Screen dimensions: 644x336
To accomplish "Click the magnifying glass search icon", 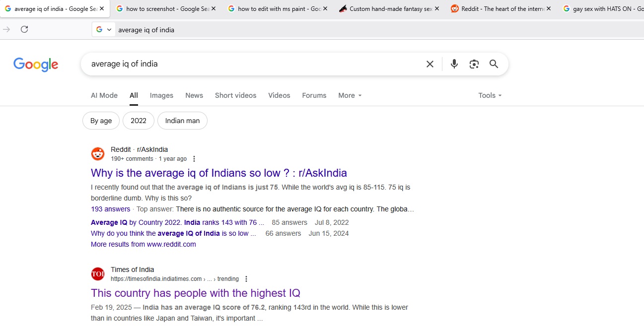I will (x=494, y=64).
